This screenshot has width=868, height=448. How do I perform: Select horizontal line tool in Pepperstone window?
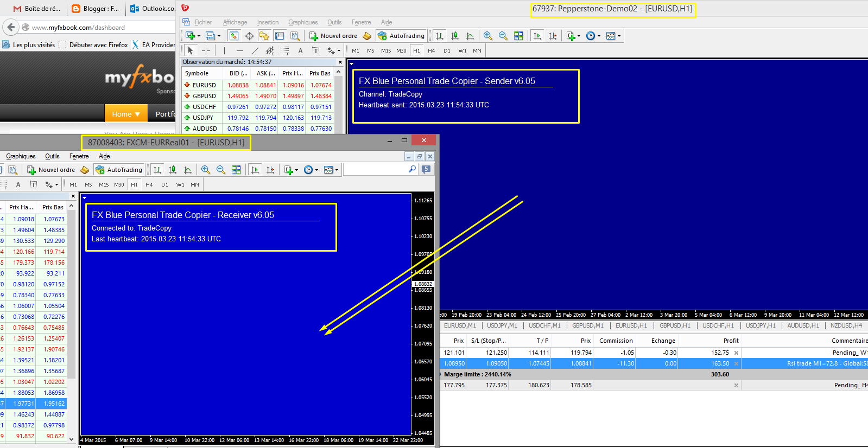point(239,50)
